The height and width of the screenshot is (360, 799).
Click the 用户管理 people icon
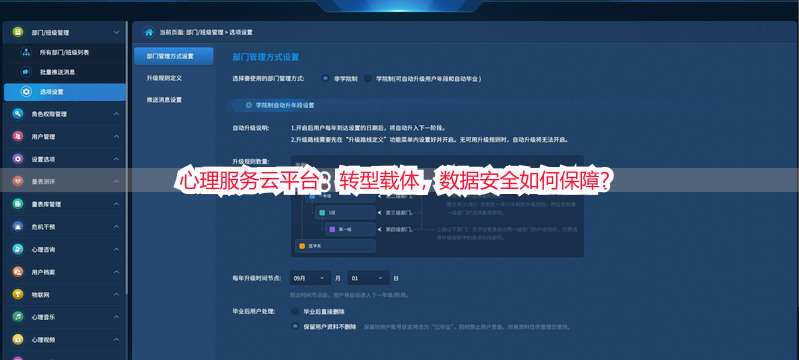(18, 137)
